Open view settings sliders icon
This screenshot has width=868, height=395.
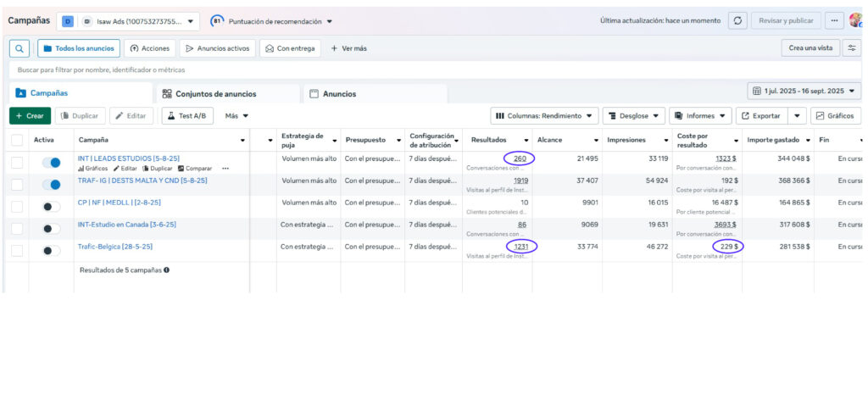coord(852,48)
